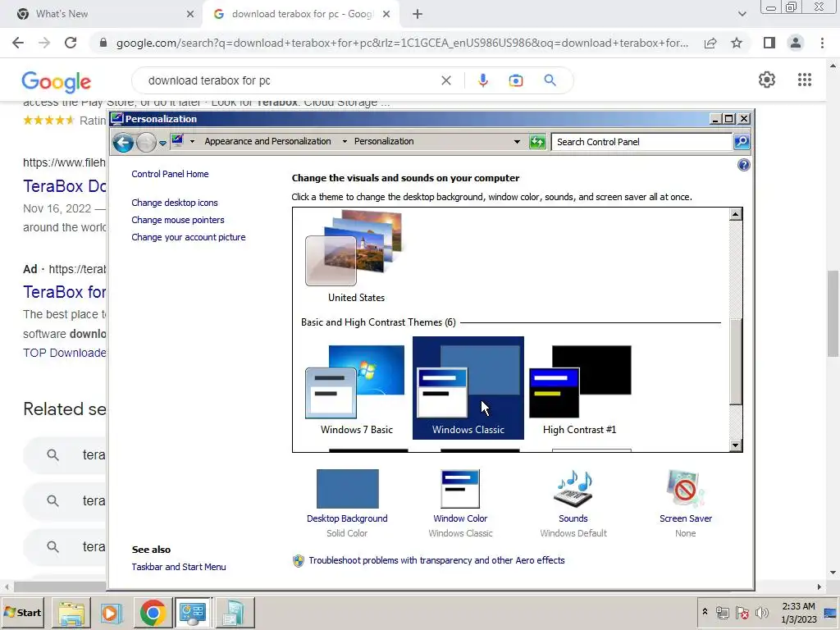Image resolution: width=840 pixels, height=630 pixels.
Task: Open Control Panel help
Action: [x=743, y=165]
